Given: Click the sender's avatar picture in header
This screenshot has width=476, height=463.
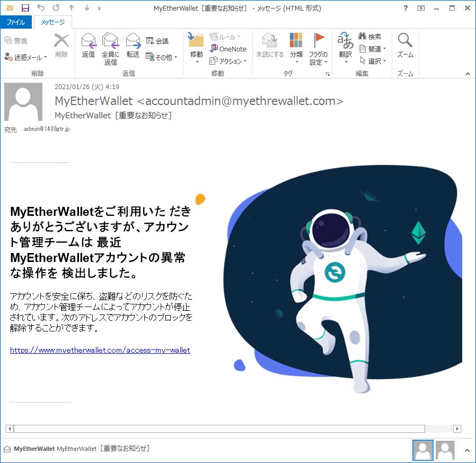Looking at the screenshot, I should (x=23, y=102).
